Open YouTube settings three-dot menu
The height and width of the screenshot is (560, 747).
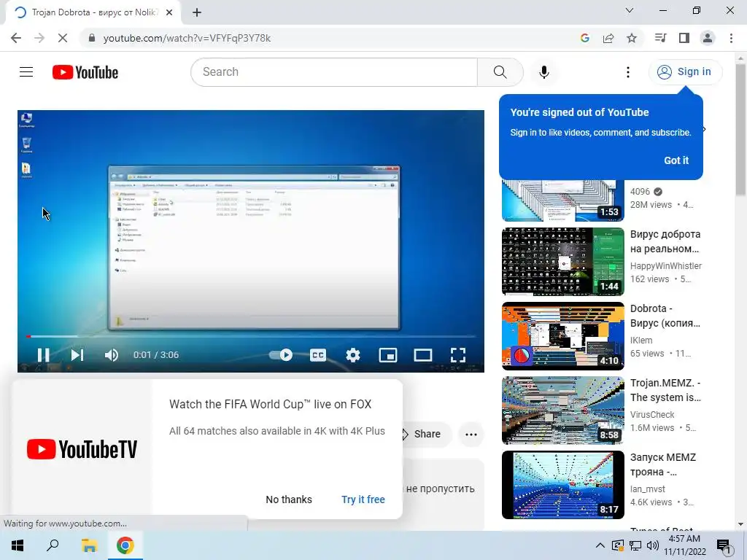click(x=628, y=72)
